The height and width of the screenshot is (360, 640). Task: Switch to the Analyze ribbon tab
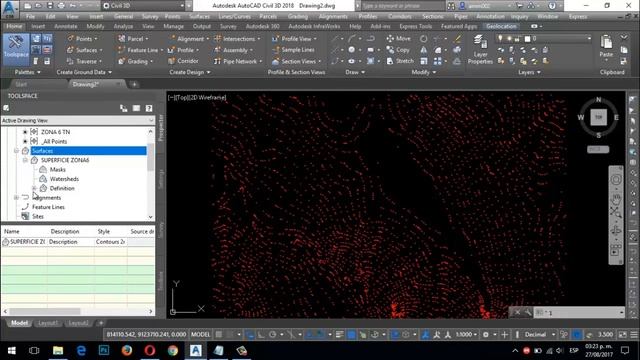pos(123,26)
